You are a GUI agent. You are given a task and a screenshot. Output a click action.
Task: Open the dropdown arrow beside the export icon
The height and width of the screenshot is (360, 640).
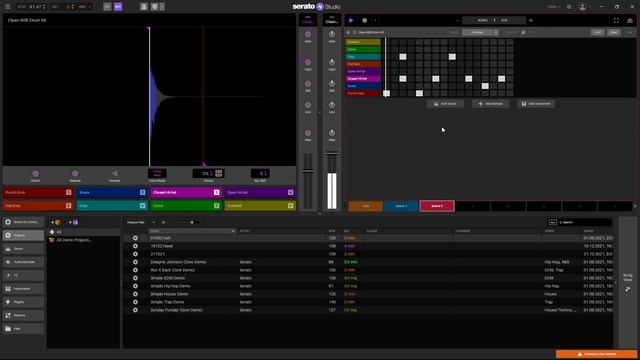pyautogui.click(x=162, y=7)
